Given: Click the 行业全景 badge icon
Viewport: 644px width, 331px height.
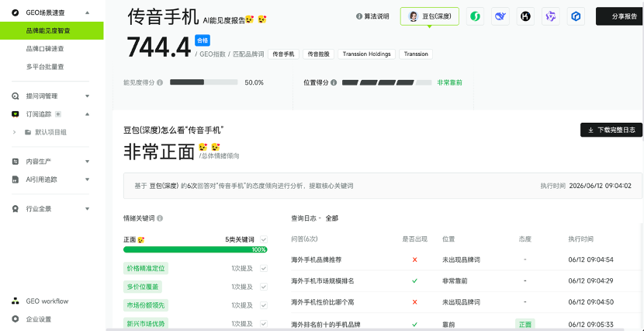Looking at the screenshot, I should point(16,209).
